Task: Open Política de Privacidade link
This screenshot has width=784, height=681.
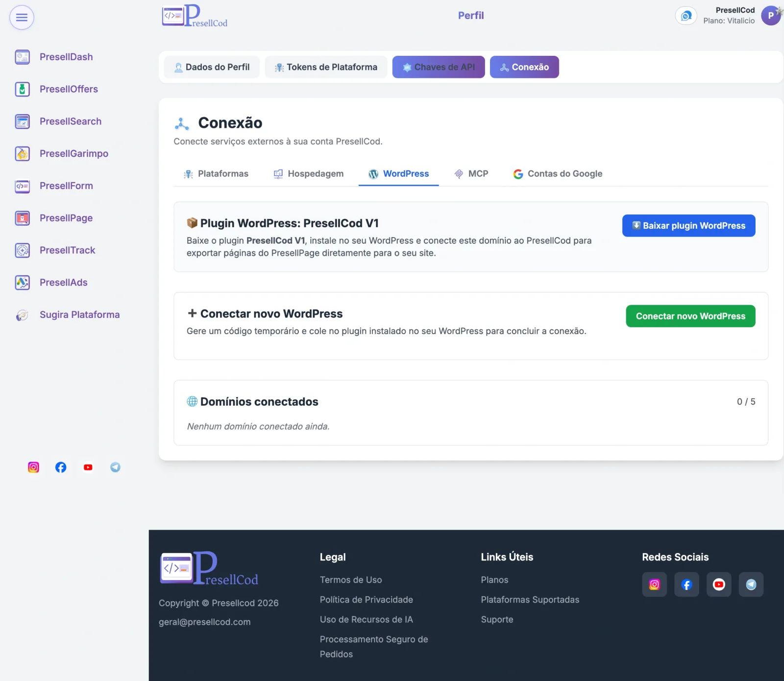Action: (367, 600)
